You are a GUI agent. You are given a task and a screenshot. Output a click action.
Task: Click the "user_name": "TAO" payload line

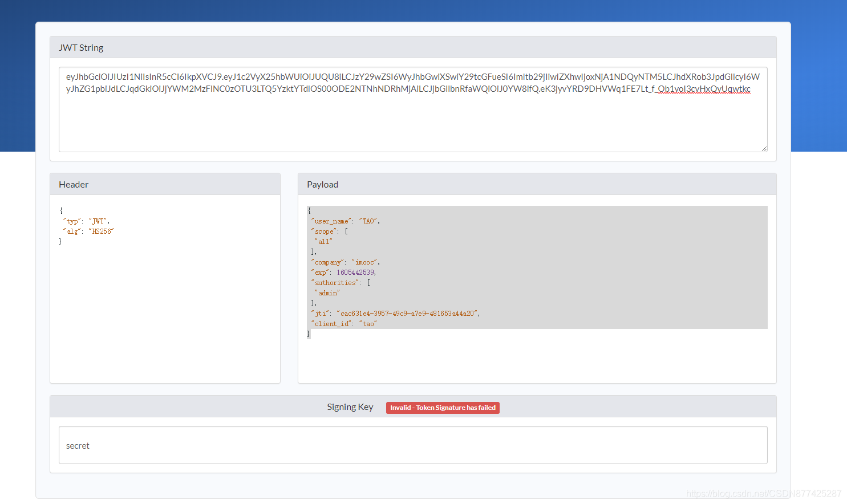click(346, 221)
